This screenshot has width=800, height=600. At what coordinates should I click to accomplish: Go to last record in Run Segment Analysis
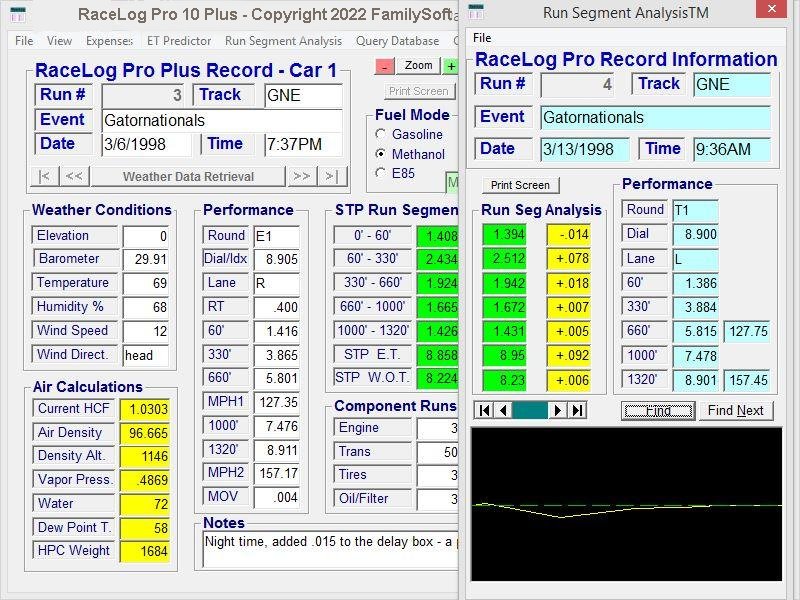pyautogui.click(x=577, y=410)
